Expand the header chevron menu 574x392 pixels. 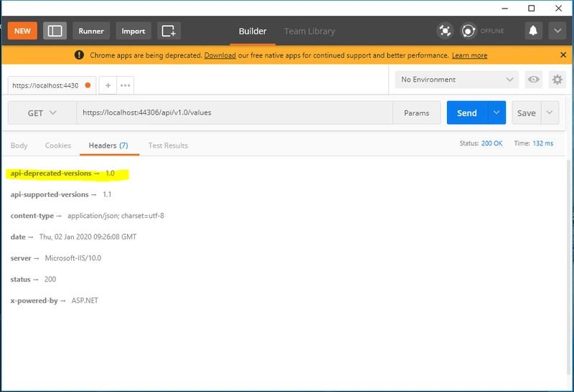(557, 31)
